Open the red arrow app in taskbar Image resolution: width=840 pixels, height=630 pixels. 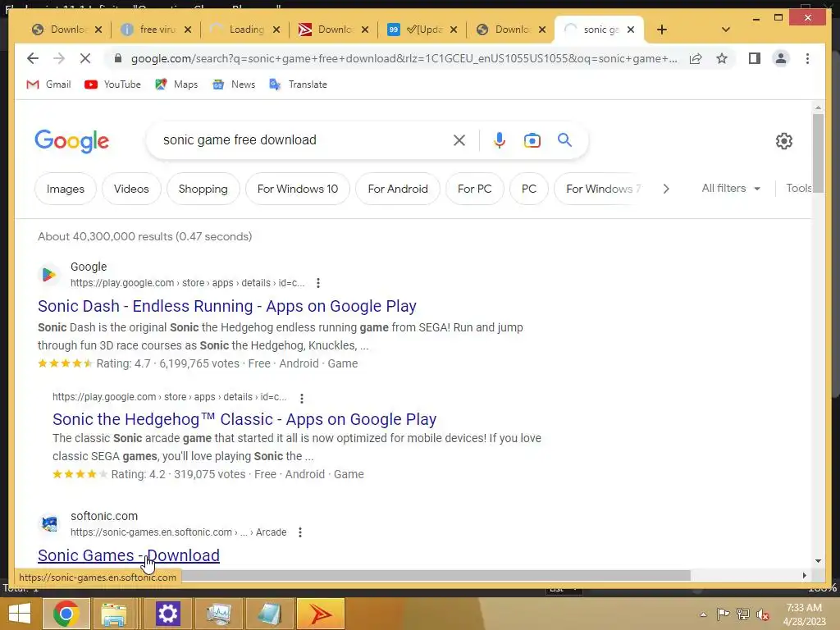pos(321,614)
